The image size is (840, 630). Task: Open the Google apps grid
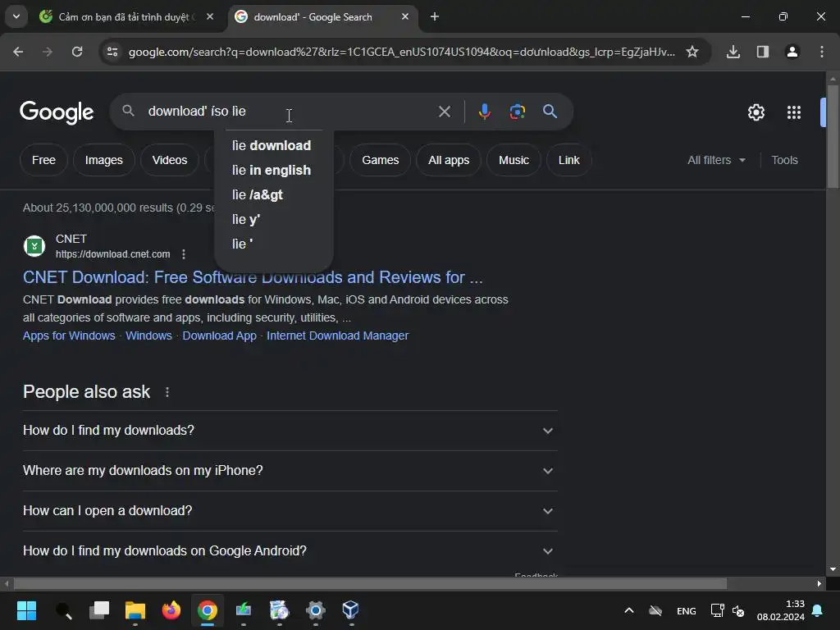point(793,112)
